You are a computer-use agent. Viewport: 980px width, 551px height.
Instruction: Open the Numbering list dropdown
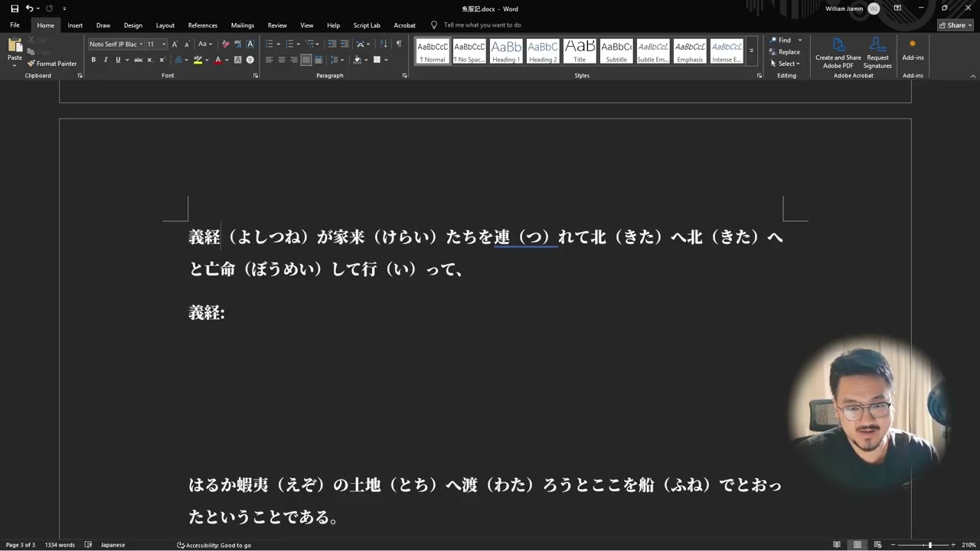[299, 44]
